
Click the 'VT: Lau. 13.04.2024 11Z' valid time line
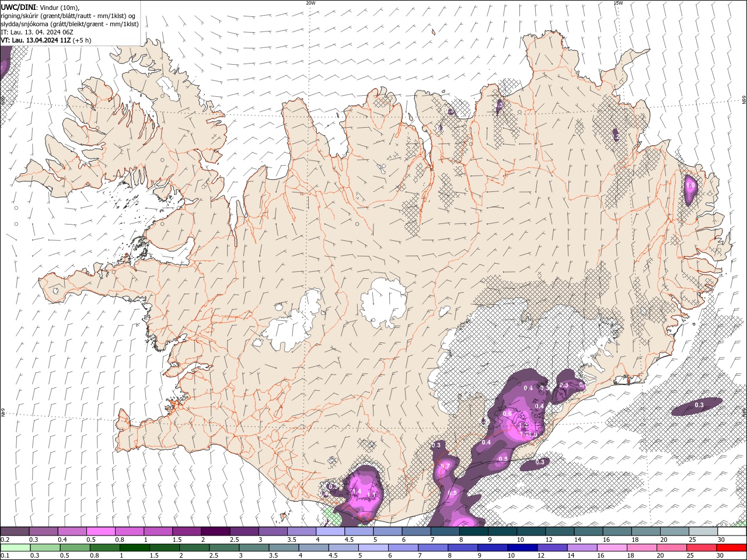36,40
